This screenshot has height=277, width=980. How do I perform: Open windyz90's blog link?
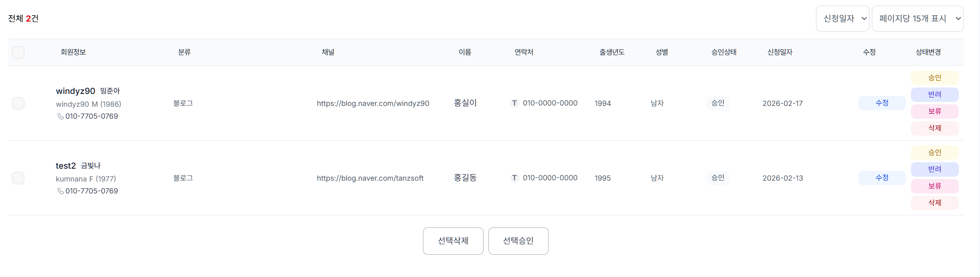pos(373,103)
